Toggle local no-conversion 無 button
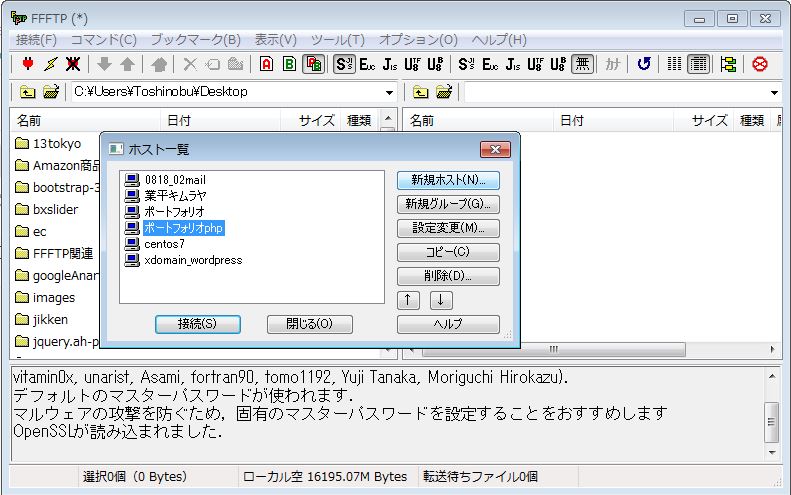This screenshot has height=495, width=791. click(x=582, y=64)
